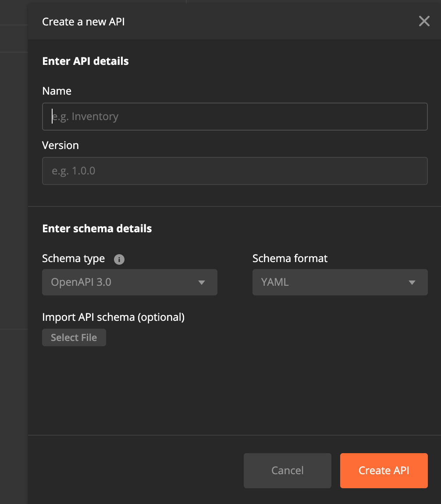
Task: Cancel the new API creation
Action: pos(287,471)
